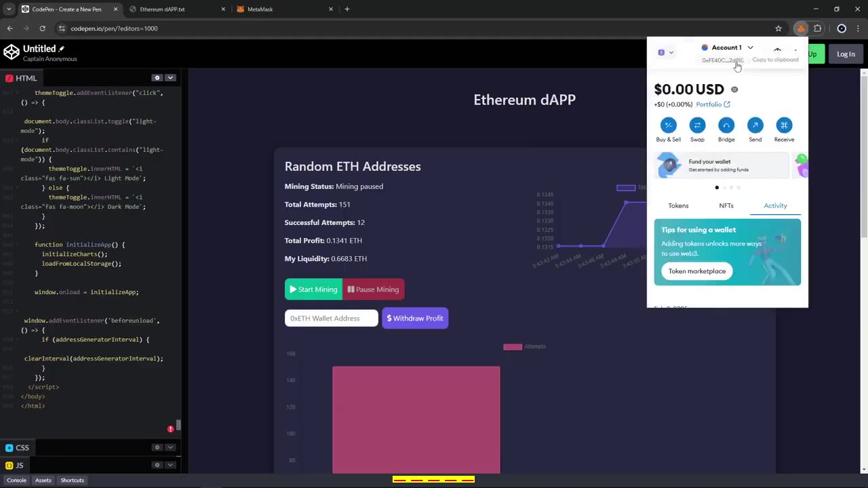Image resolution: width=868 pixels, height=488 pixels.
Task: Click the Random ETH Addresses heading
Action: pyautogui.click(x=353, y=167)
